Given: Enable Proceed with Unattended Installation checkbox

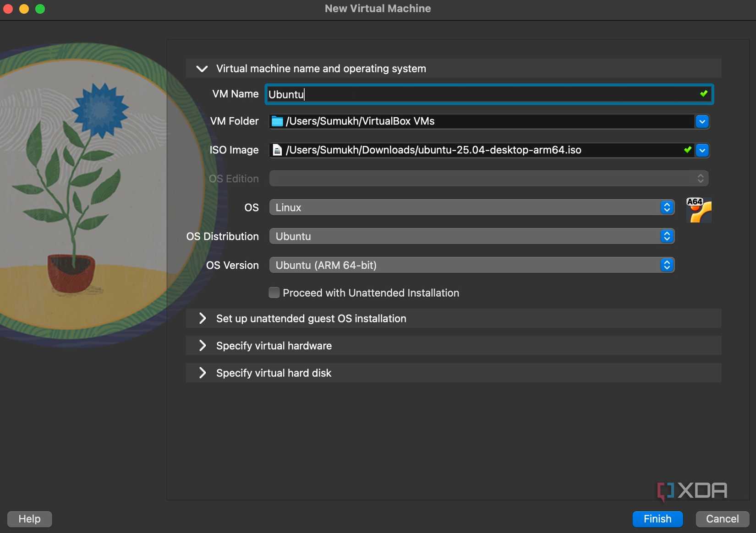Looking at the screenshot, I should click(x=274, y=293).
